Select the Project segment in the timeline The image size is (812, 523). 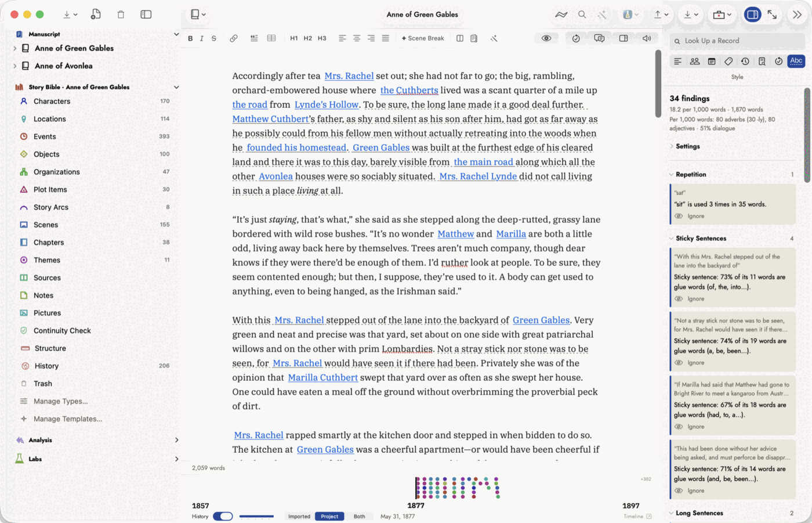coord(329,516)
